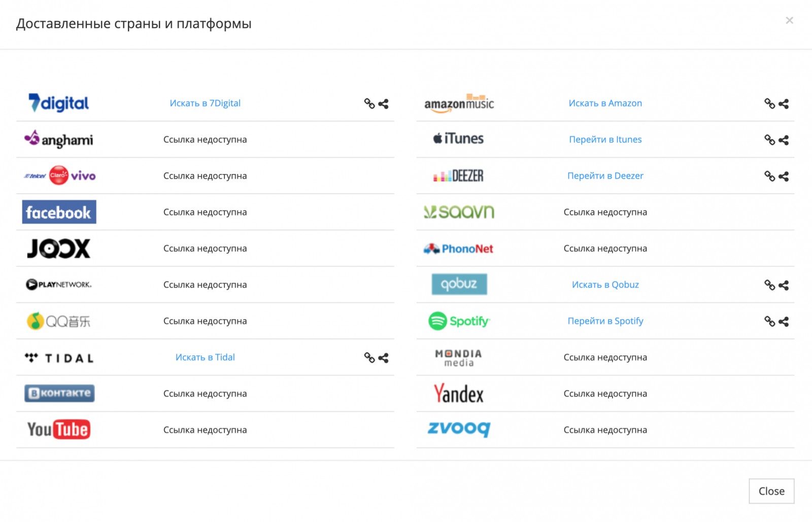Click the YouTube logo
This screenshot has height=522, width=812.
pyautogui.click(x=59, y=430)
